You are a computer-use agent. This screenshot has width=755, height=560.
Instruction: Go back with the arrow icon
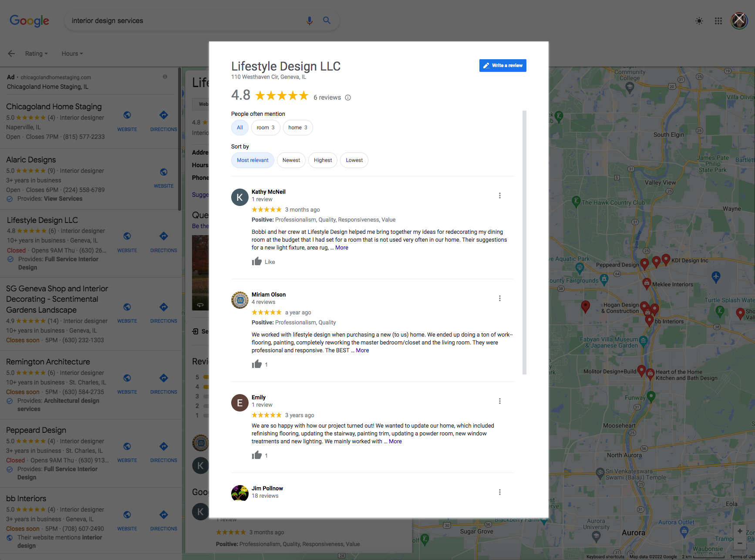tap(11, 54)
